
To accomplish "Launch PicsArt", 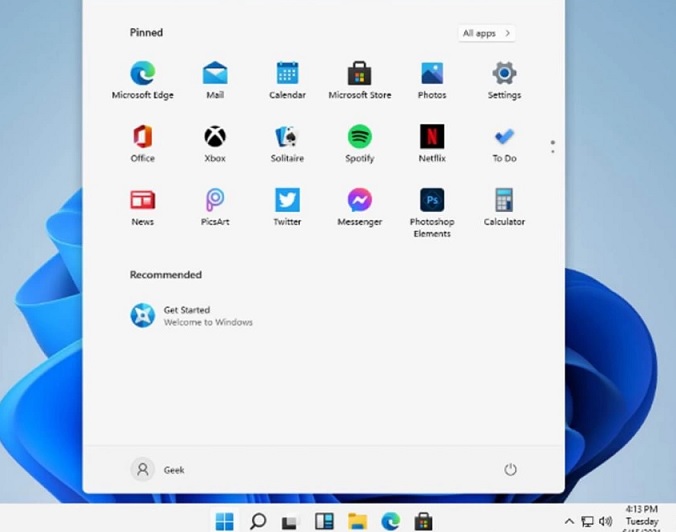I will pos(215,207).
